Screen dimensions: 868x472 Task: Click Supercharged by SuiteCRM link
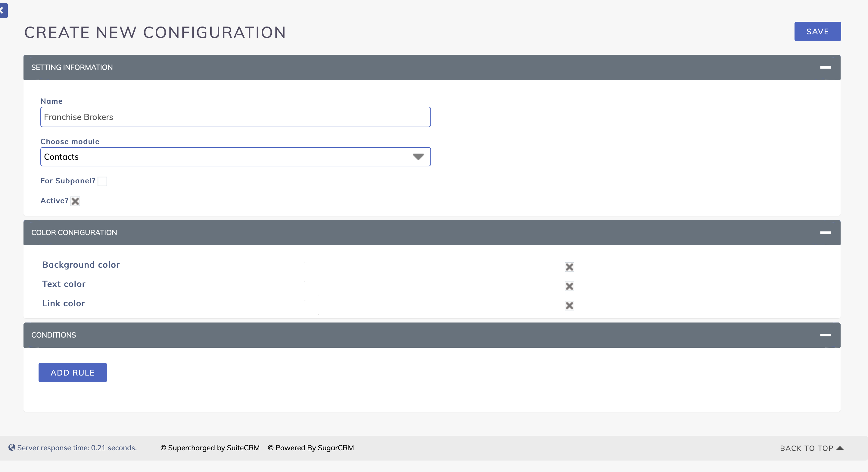(x=210, y=448)
